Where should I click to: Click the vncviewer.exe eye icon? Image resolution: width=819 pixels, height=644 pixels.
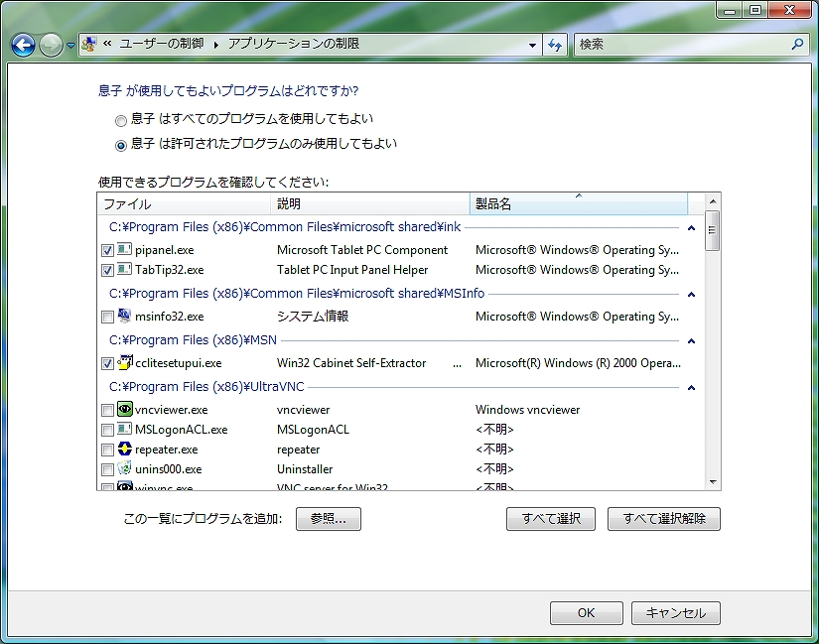click(125, 410)
